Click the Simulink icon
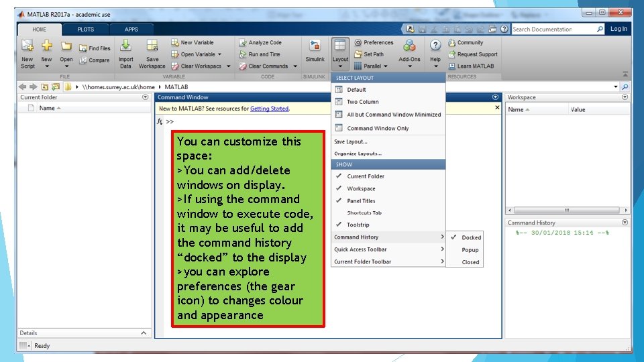The height and width of the screenshot is (362, 644). (315, 46)
